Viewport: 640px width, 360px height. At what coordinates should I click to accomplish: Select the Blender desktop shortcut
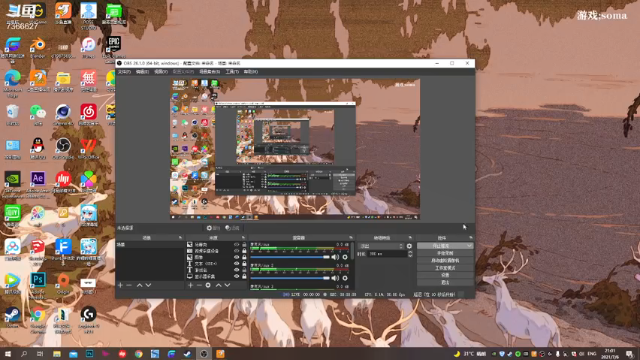coord(38,48)
